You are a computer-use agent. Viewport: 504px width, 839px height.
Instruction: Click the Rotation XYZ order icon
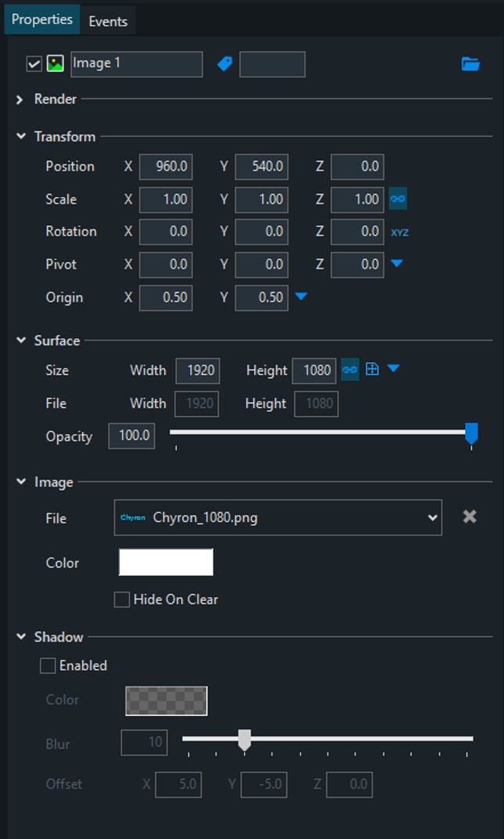click(x=400, y=232)
